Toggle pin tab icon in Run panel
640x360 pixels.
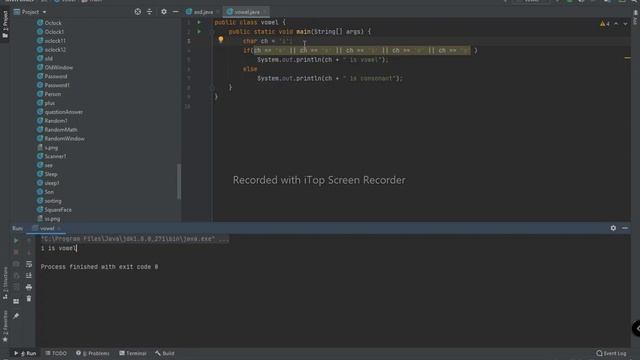click(16, 316)
